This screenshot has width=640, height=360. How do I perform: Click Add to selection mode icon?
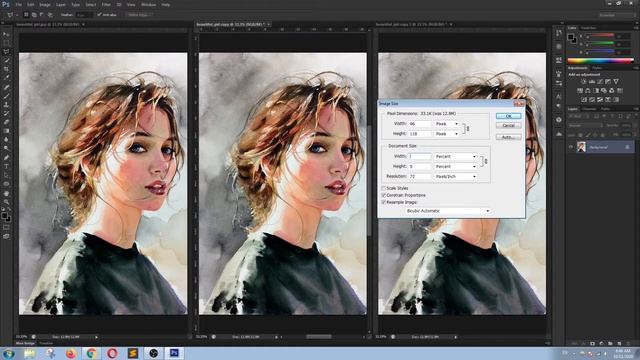point(34,15)
